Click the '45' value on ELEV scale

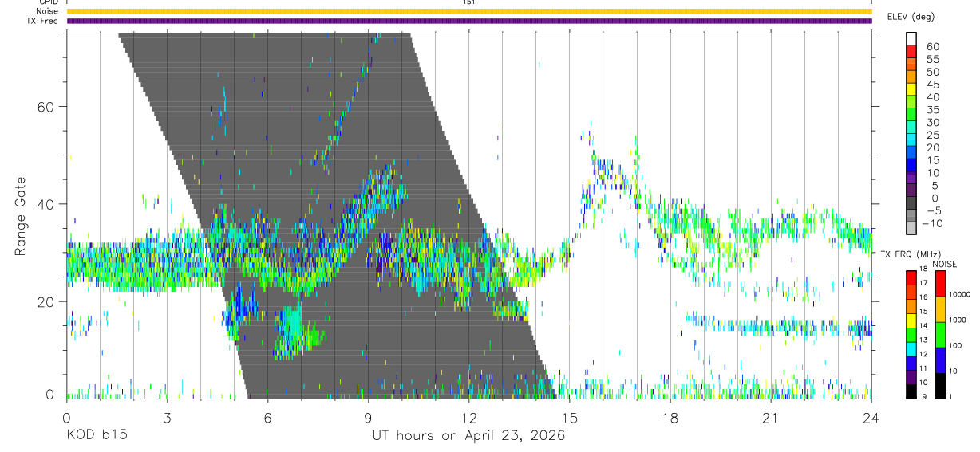(x=933, y=85)
